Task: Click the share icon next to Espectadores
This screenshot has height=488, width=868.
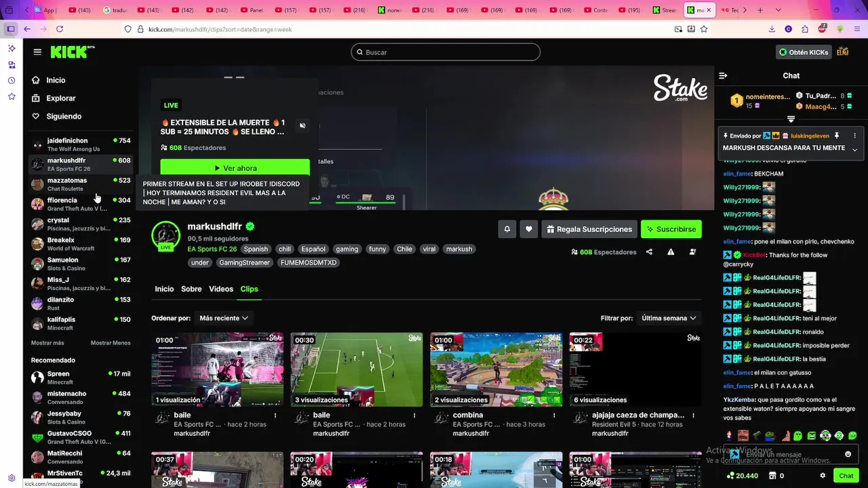Action: pos(649,252)
